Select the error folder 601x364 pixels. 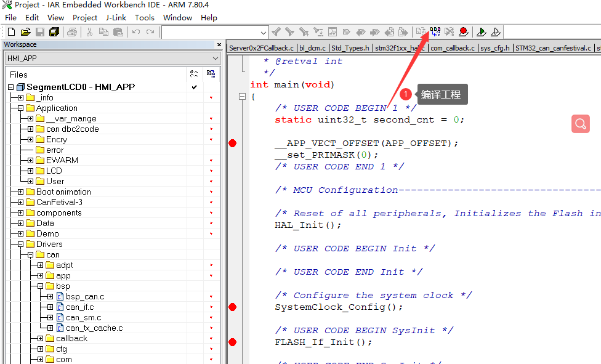pyautogui.click(x=55, y=150)
